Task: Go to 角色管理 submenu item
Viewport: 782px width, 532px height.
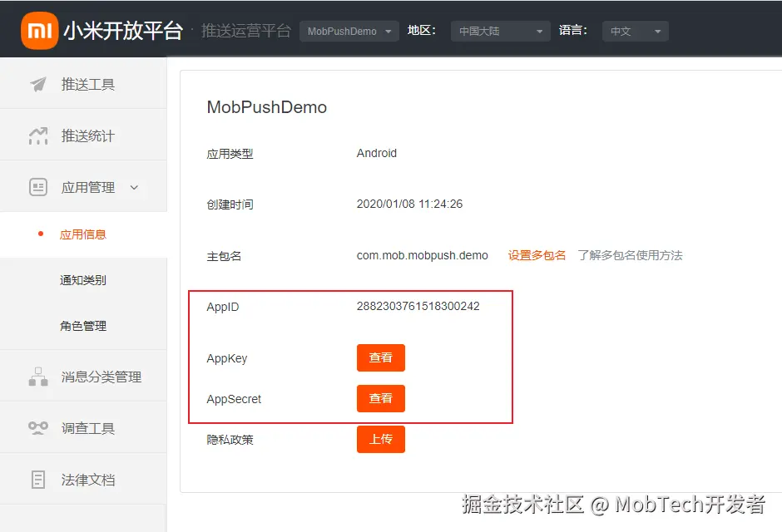Action: (x=83, y=326)
